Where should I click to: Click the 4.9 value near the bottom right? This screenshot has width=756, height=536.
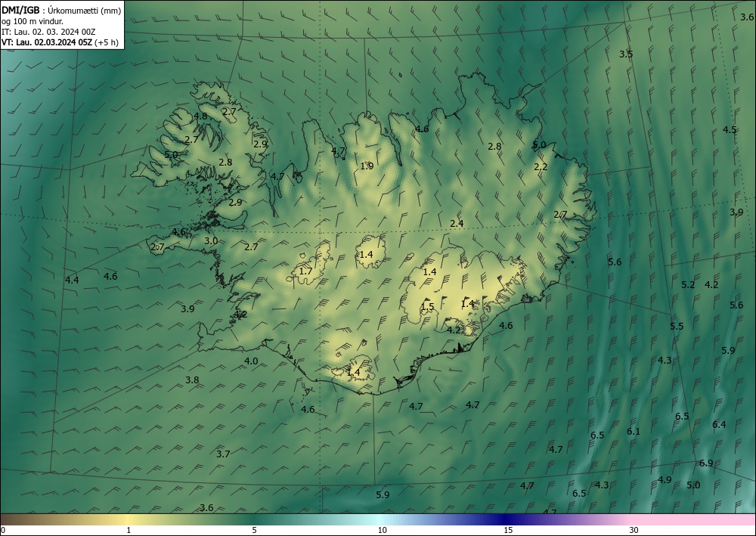(665, 479)
